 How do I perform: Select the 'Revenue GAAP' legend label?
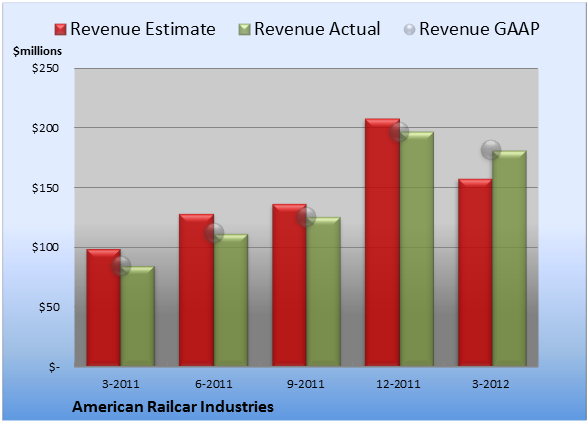[x=479, y=29]
